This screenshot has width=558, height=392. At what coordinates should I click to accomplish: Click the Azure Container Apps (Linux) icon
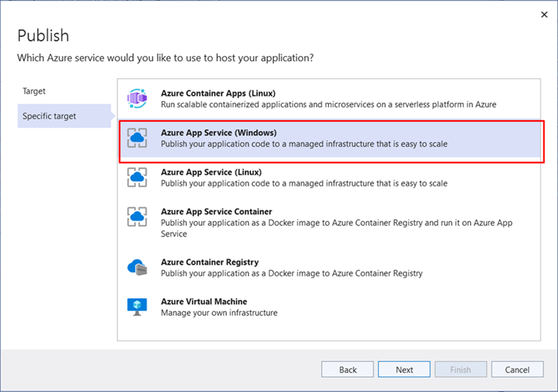[137, 99]
